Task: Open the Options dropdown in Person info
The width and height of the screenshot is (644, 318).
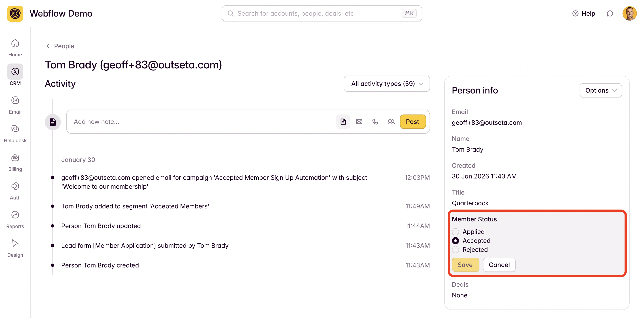Action: point(600,90)
